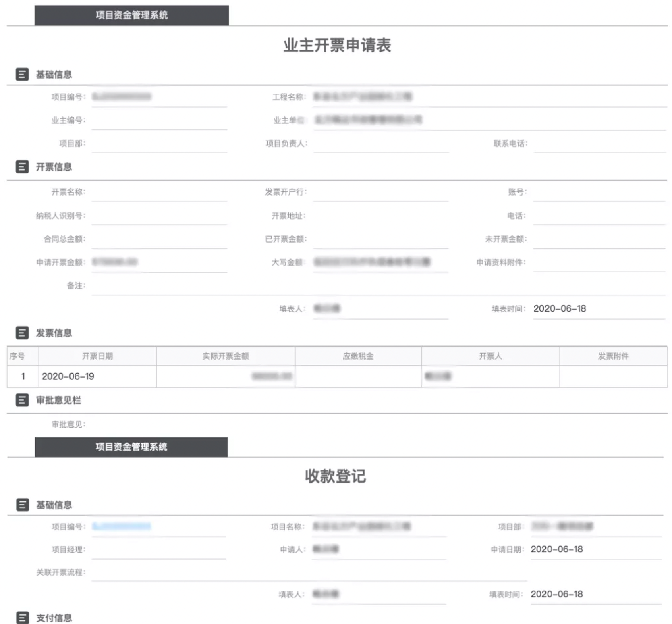This screenshot has width=672, height=624.
Task: Click the 填表时间 date in 业主开票申请表
Action: pyautogui.click(x=560, y=309)
